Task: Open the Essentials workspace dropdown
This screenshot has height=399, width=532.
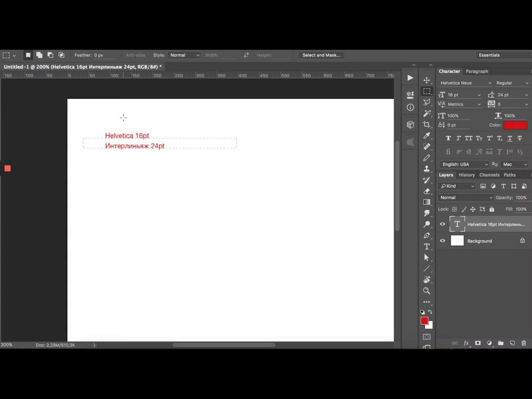Action: click(504, 55)
